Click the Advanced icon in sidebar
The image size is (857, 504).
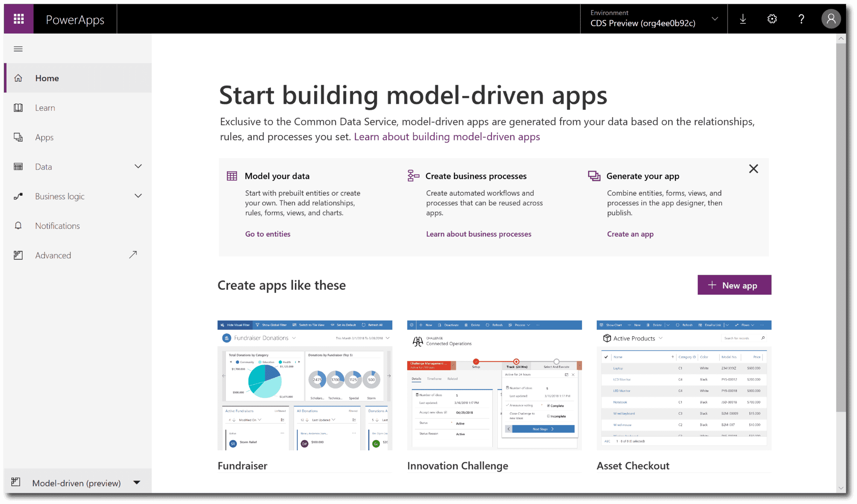[x=18, y=255]
